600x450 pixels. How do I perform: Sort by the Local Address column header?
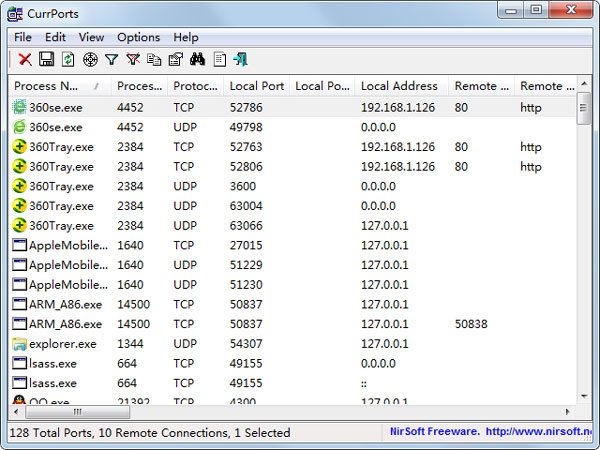click(402, 86)
